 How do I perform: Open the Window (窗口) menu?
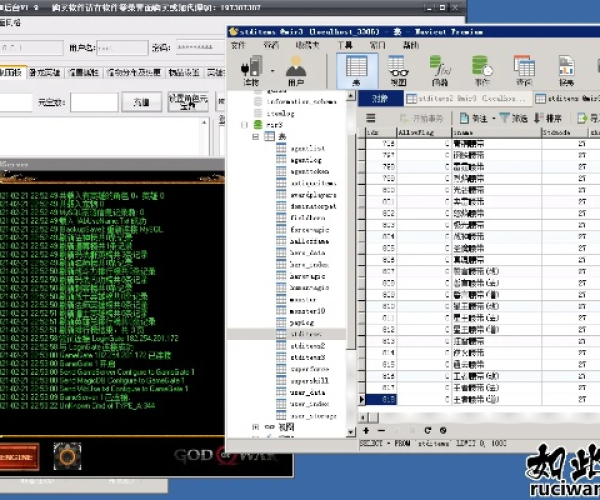pyautogui.click(x=377, y=45)
